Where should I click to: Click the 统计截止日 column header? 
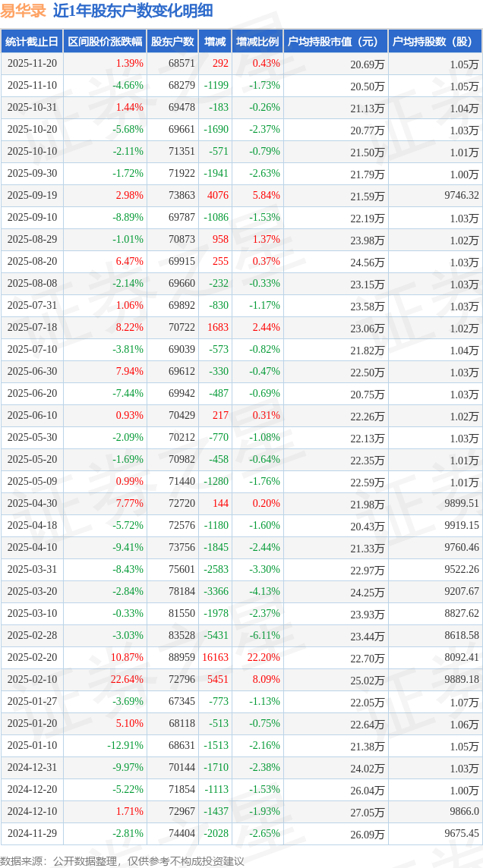pyautogui.click(x=32, y=42)
